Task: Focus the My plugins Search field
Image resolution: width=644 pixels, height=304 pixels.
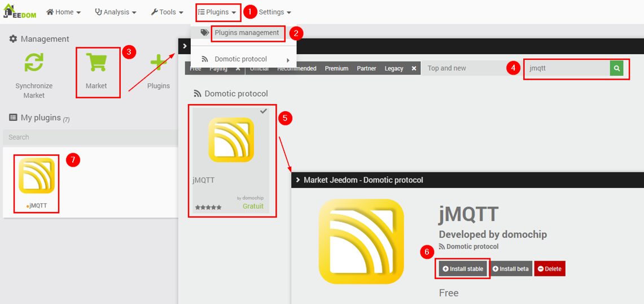Action: coord(90,137)
